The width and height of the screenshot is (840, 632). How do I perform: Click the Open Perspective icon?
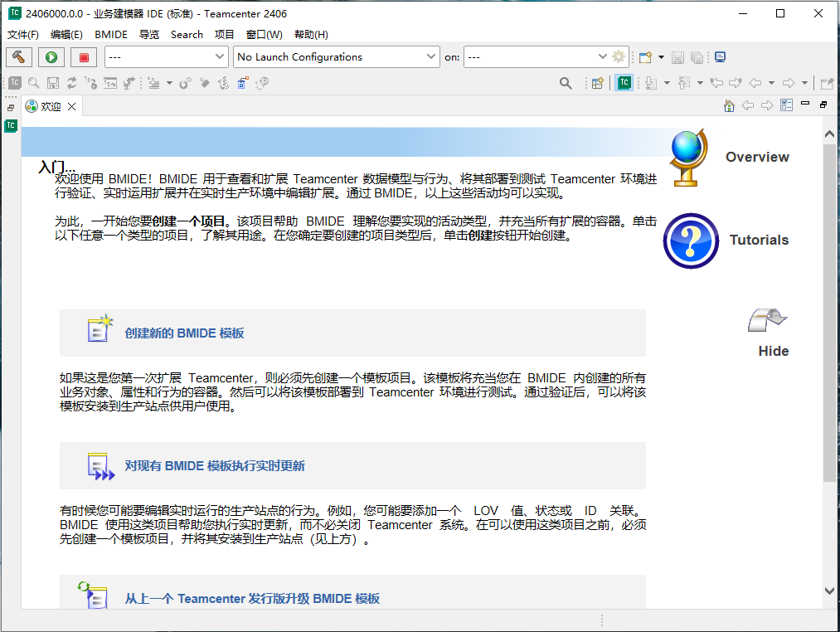597,83
